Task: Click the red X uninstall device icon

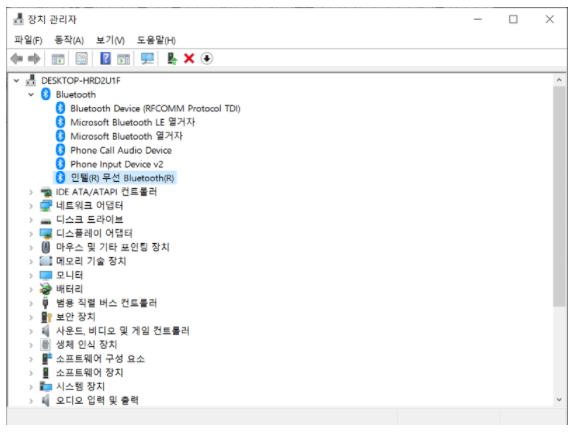Action: click(189, 58)
